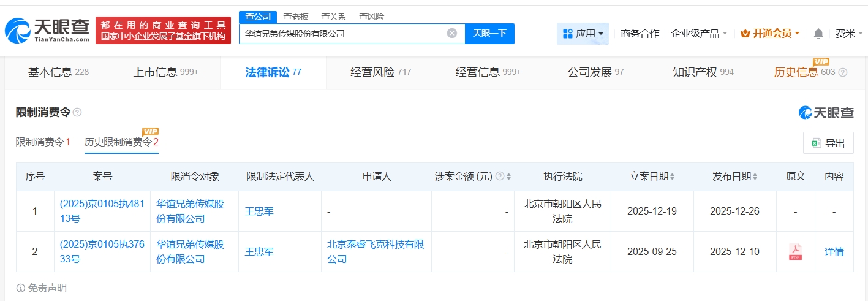Click the 涉案金额 info question icon
The image size is (868, 301).
(x=500, y=177)
